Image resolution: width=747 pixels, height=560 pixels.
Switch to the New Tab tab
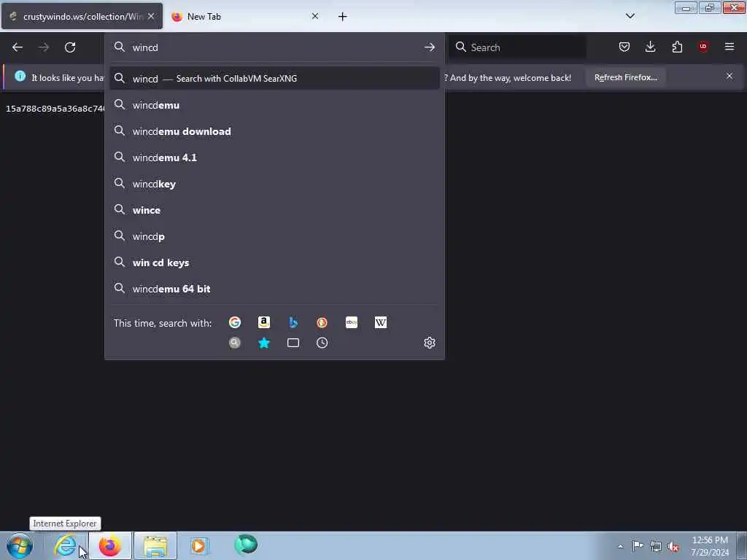point(245,16)
